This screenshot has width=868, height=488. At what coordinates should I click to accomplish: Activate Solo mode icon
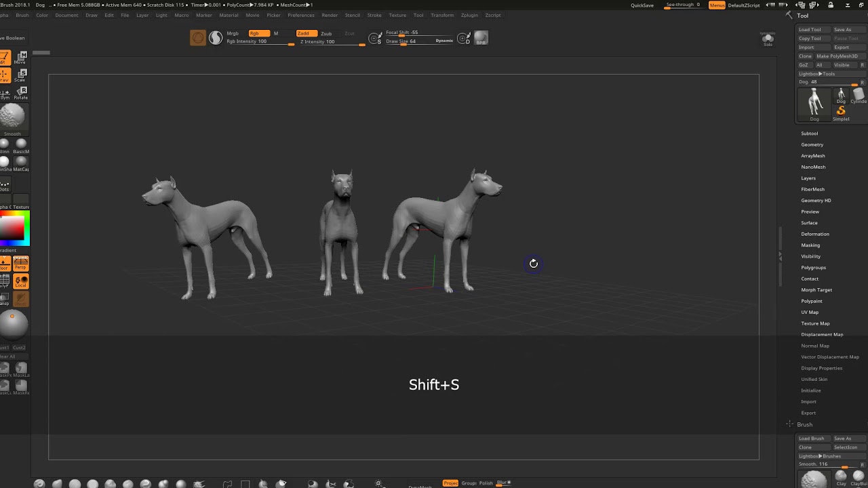tap(768, 39)
